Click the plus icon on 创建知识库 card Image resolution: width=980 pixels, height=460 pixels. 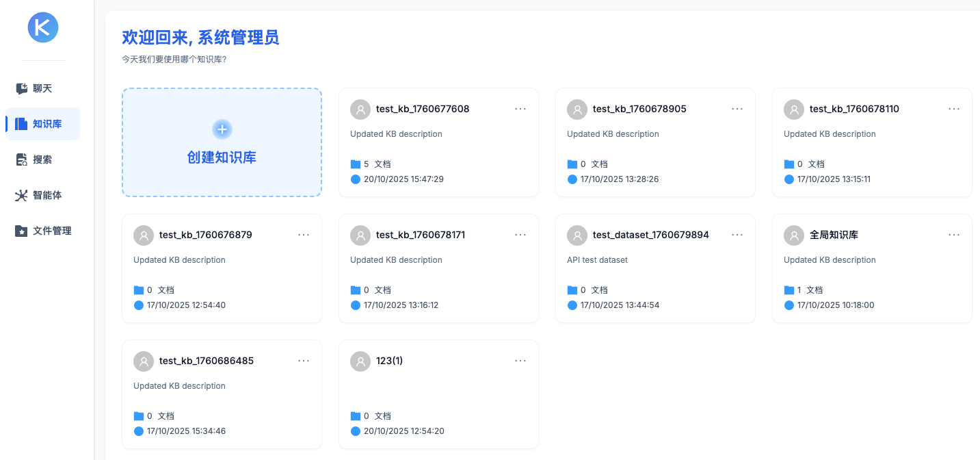(x=222, y=129)
